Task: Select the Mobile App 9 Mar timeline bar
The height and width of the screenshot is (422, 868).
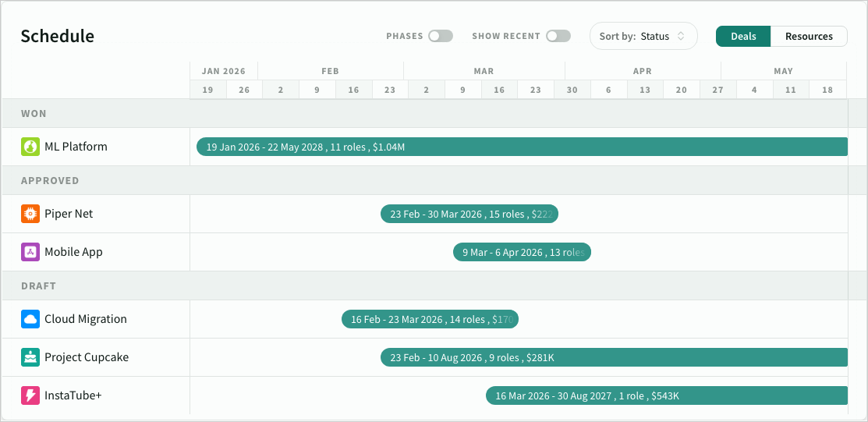Action: tap(522, 252)
